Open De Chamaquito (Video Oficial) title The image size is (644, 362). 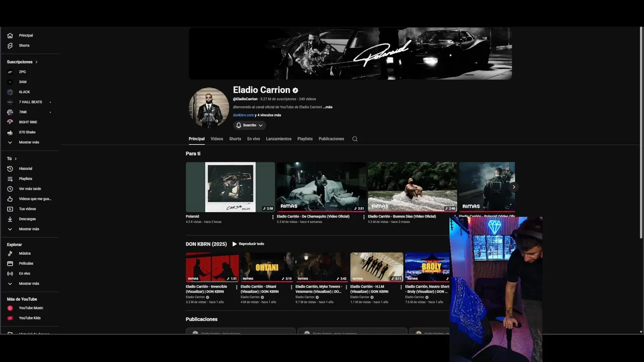point(313,217)
